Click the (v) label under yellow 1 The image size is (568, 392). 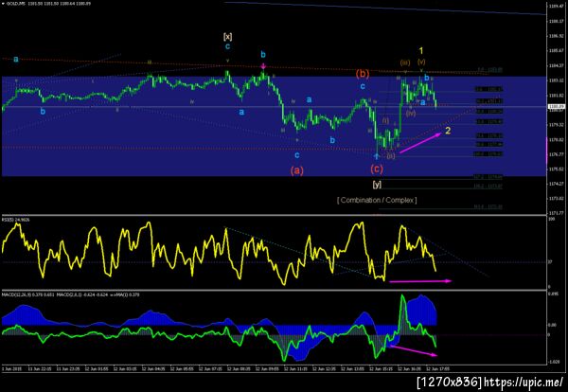pos(421,62)
